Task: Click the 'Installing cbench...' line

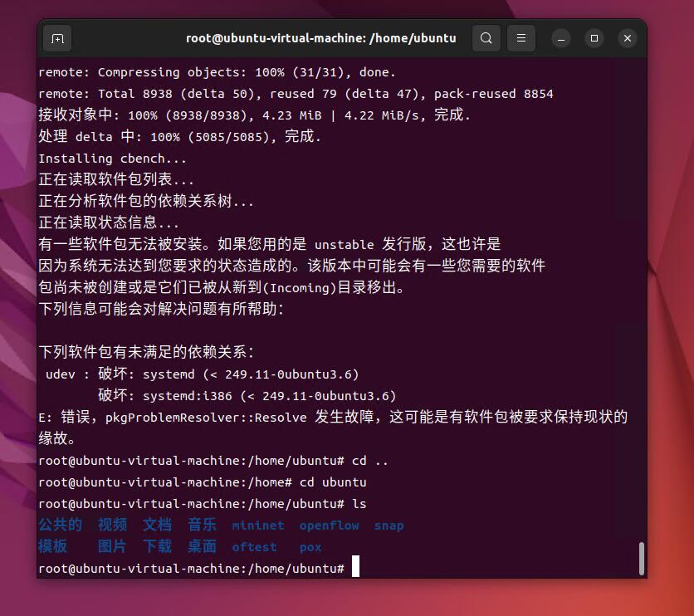Action: click(112, 159)
